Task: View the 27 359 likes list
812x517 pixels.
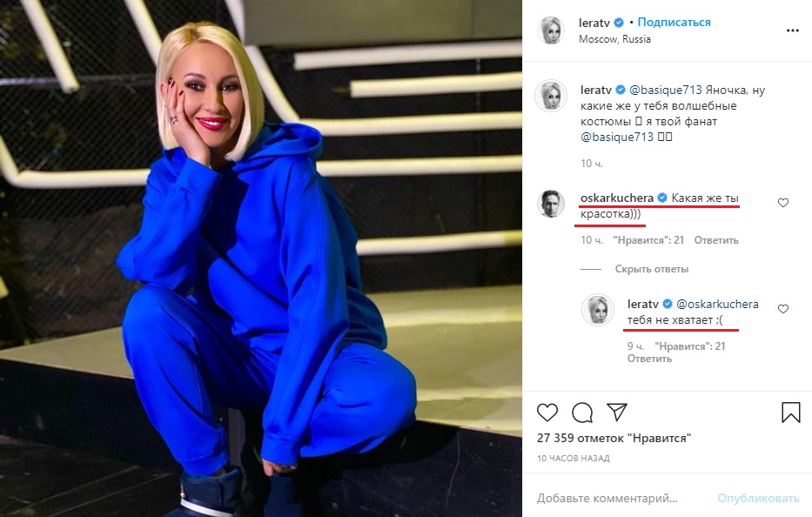Action: (x=614, y=438)
